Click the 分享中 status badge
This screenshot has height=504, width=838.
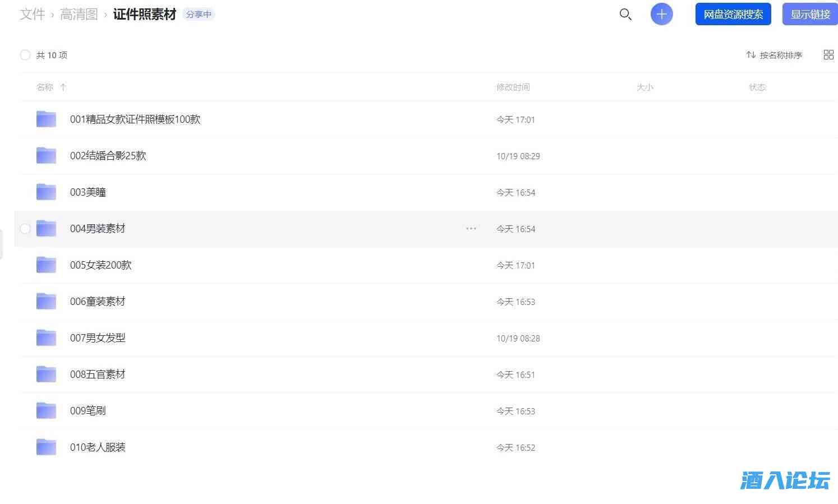point(199,15)
